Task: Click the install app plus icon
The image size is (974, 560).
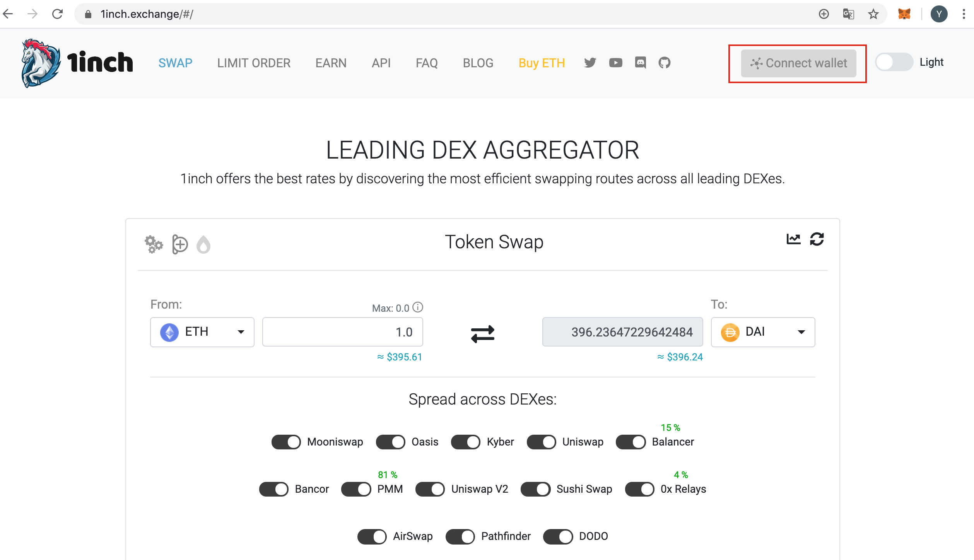Action: point(824,14)
